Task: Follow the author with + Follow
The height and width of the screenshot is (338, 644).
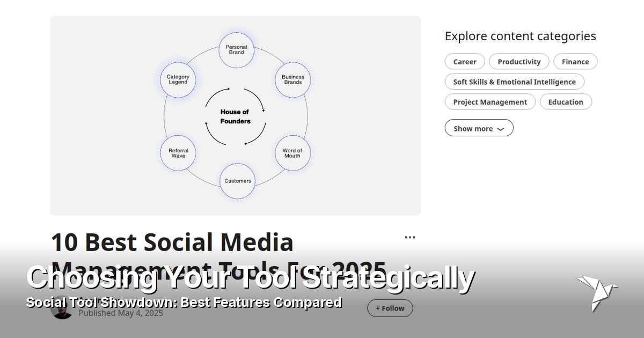Action: [x=390, y=308]
